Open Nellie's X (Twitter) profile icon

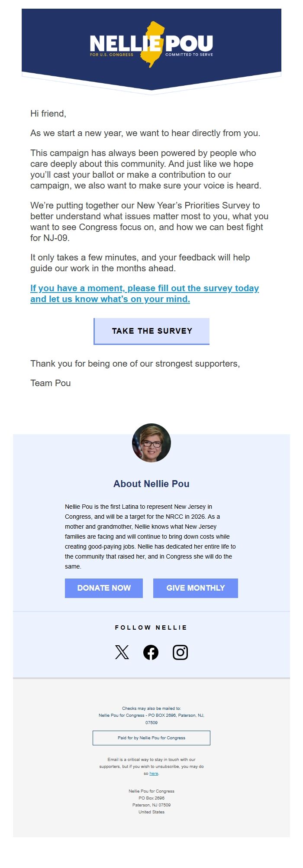coord(122,651)
